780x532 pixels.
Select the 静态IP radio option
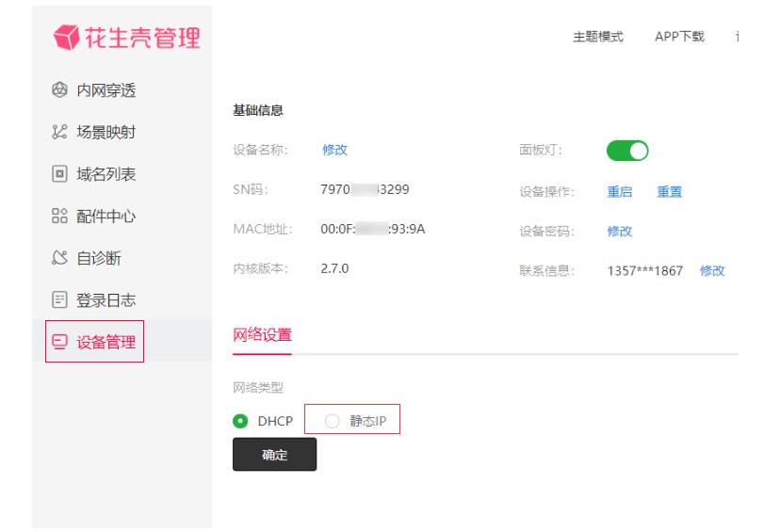333,421
